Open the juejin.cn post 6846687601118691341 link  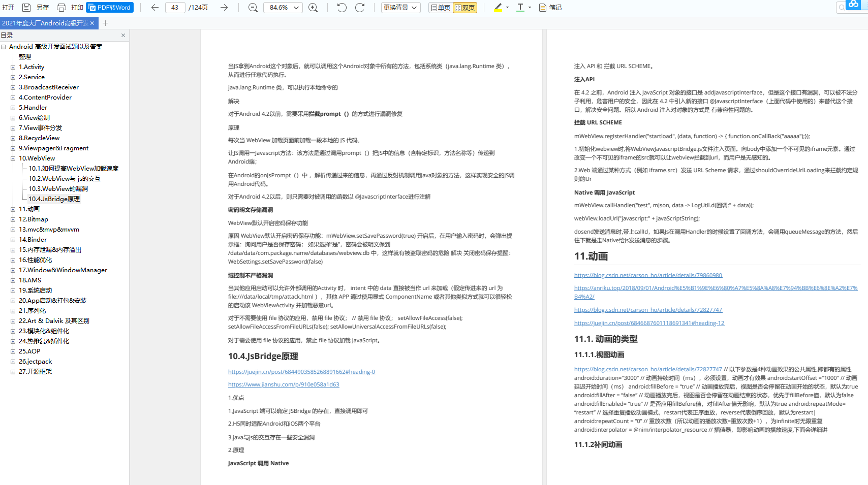pos(649,323)
